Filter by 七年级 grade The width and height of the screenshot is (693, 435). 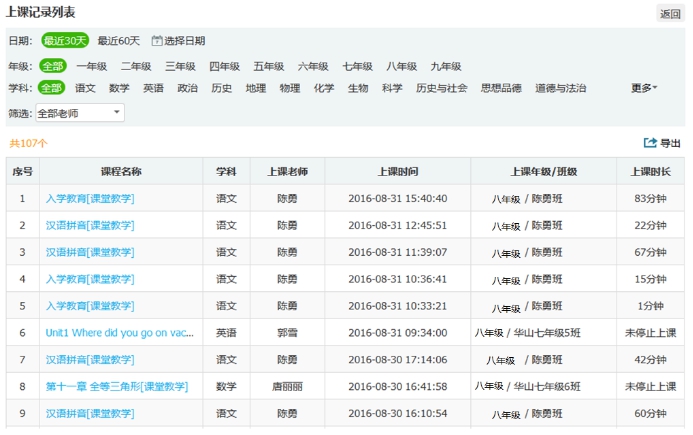tap(357, 66)
